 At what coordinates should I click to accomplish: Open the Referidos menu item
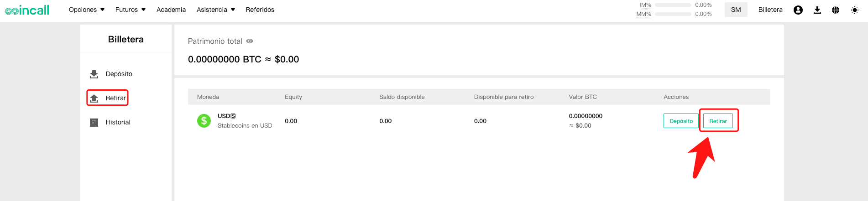point(260,10)
